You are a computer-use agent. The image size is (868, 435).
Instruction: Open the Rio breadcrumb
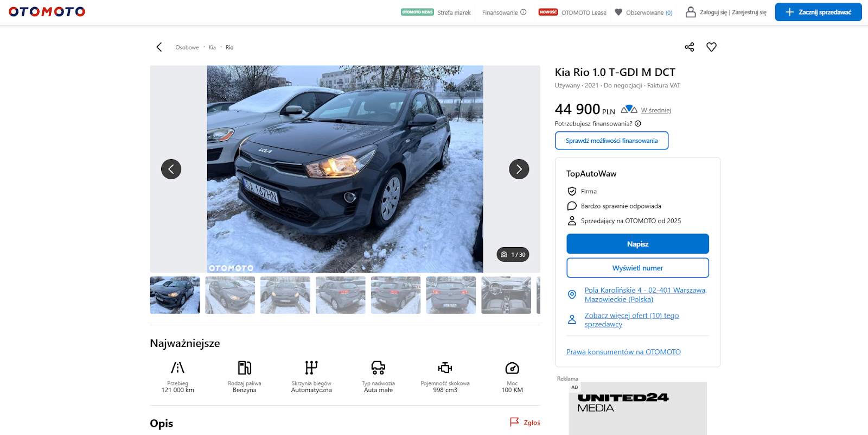pyautogui.click(x=229, y=47)
